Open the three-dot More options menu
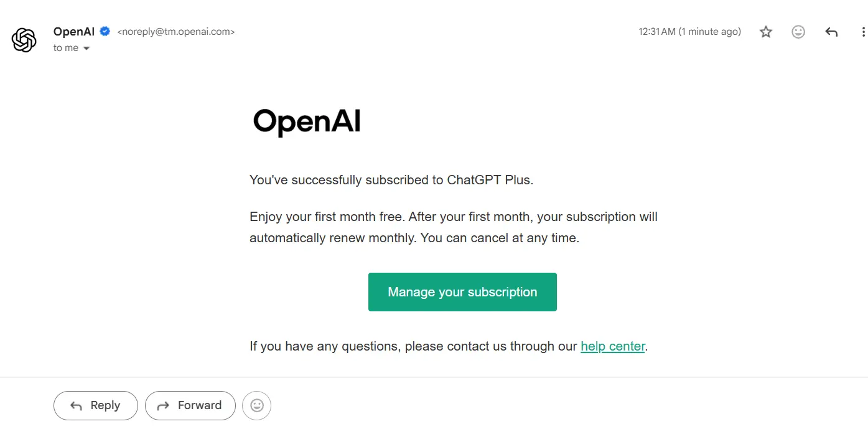This screenshot has height=429, width=868. [863, 32]
